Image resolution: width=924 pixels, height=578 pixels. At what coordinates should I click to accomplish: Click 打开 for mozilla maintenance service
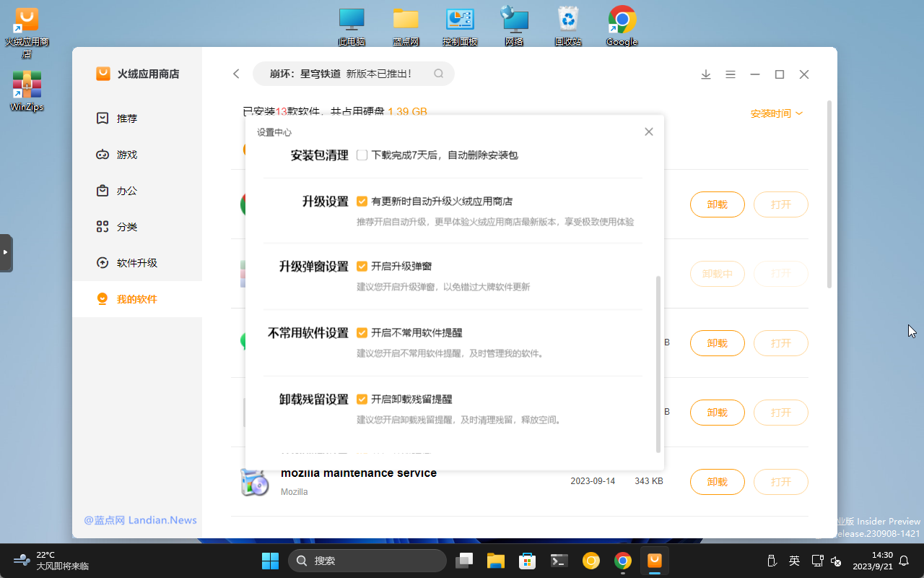tap(781, 482)
